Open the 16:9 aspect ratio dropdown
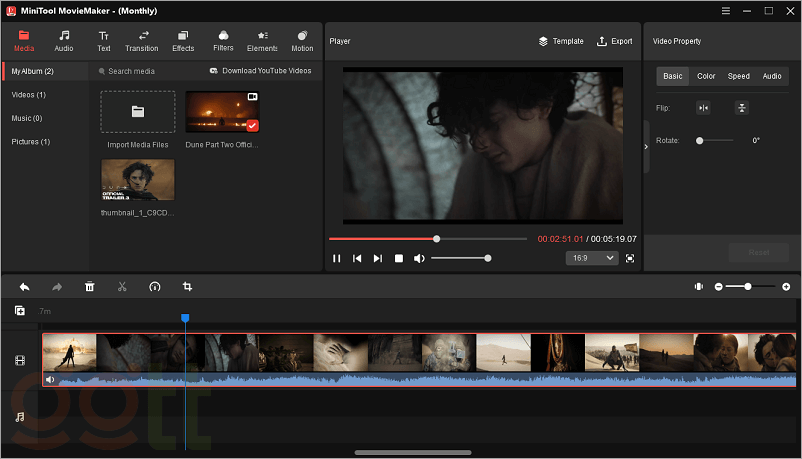The height and width of the screenshot is (459, 802). [590, 258]
